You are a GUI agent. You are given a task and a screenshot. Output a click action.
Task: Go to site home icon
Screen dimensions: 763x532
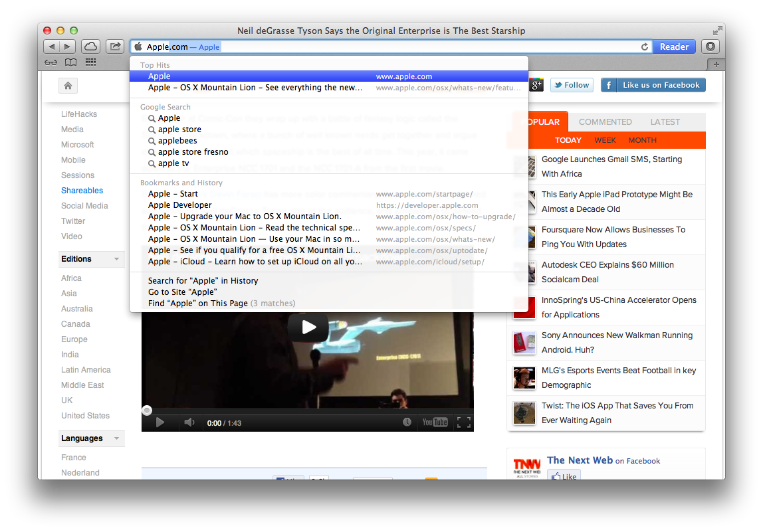[x=68, y=86]
